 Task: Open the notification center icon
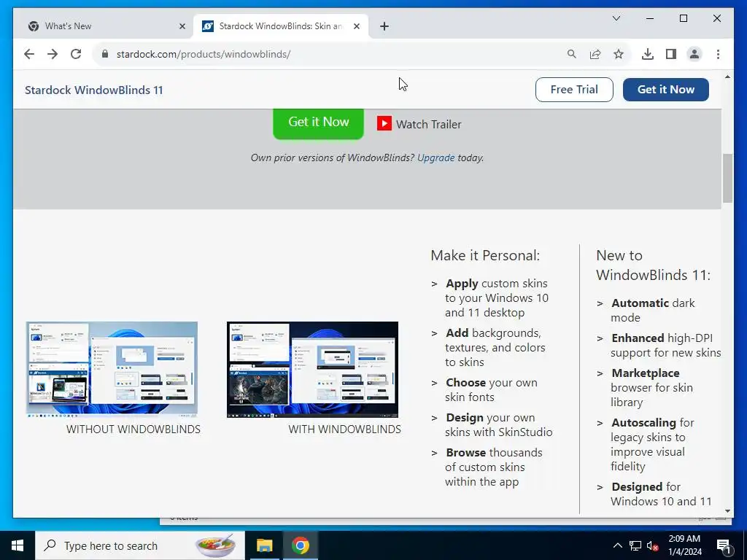(724, 547)
